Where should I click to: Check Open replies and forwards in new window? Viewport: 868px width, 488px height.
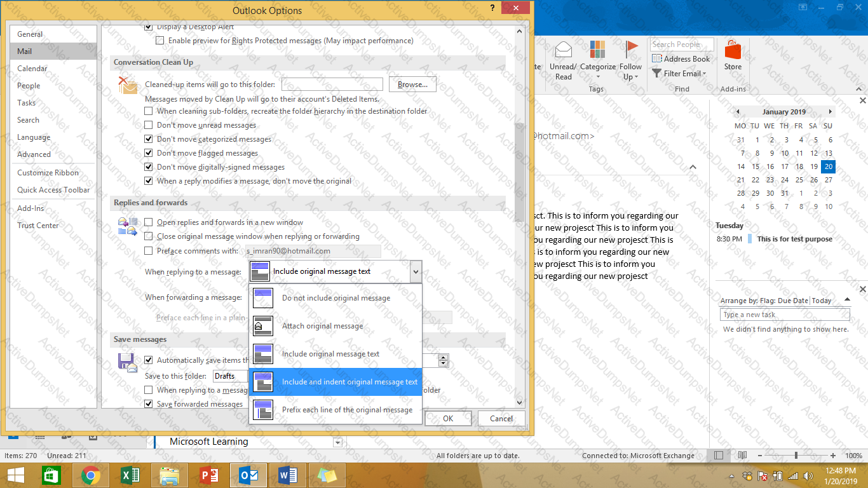click(149, 222)
